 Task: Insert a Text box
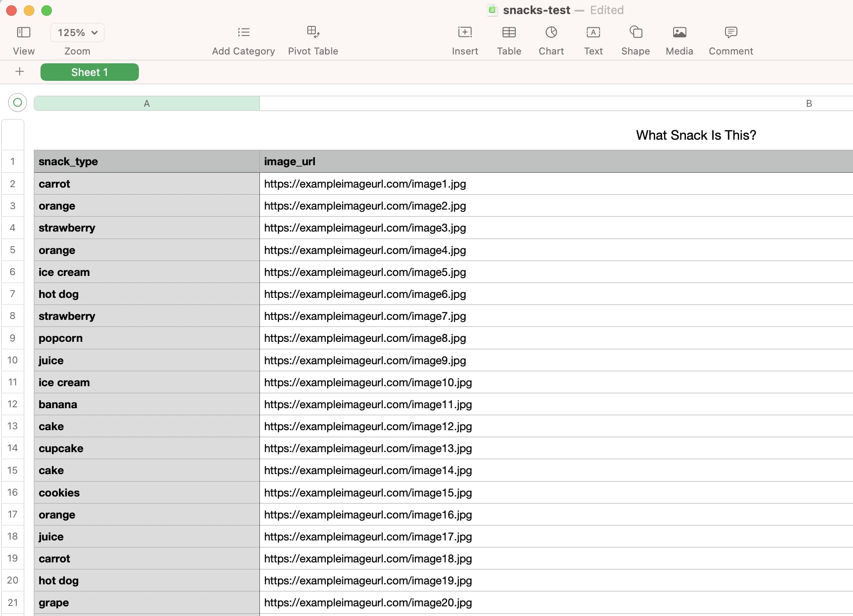click(x=593, y=32)
